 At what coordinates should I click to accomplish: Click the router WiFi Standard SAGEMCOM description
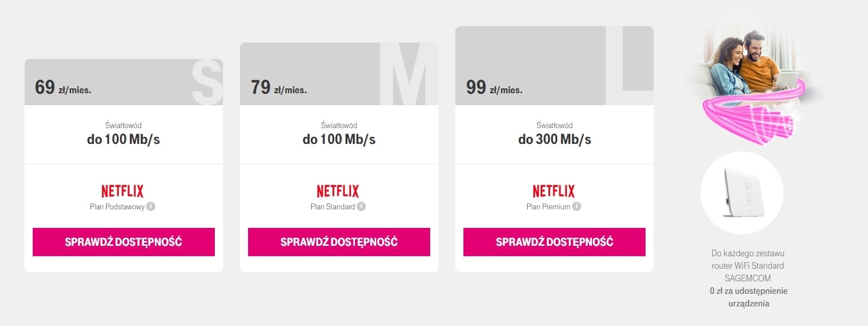click(x=748, y=266)
